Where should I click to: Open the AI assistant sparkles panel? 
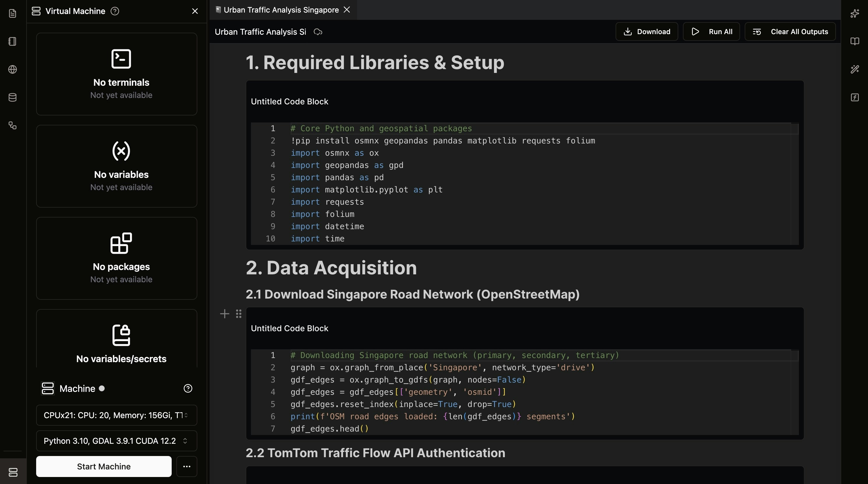(855, 13)
